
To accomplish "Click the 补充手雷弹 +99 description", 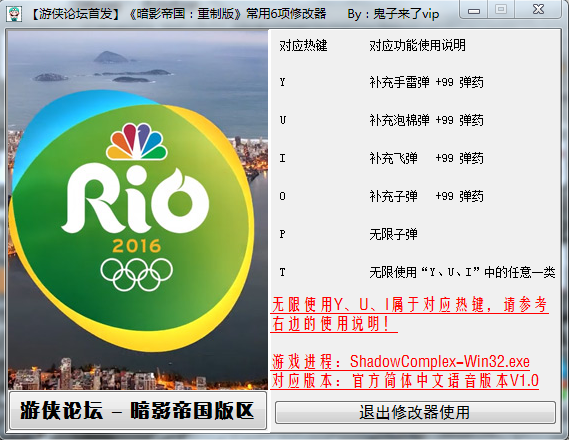I will click(x=426, y=82).
